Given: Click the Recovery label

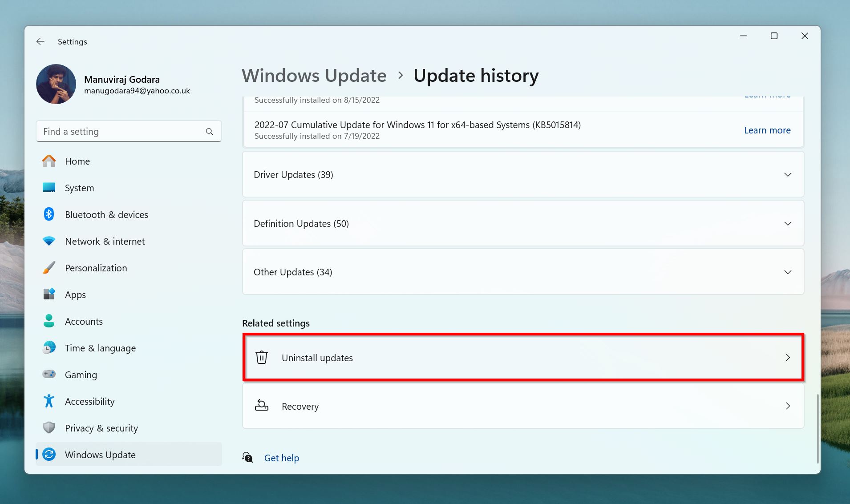Looking at the screenshot, I should coord(300,406).
